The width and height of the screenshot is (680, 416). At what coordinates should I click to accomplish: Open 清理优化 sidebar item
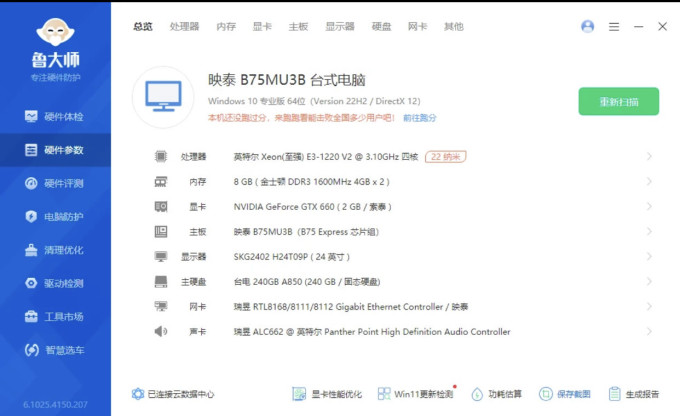pos(55,250)
